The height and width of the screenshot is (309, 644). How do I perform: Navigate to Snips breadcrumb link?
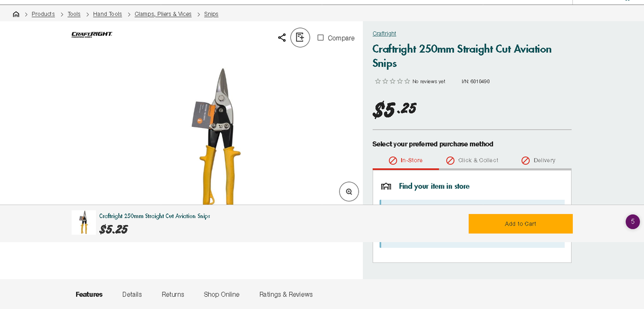211,14
